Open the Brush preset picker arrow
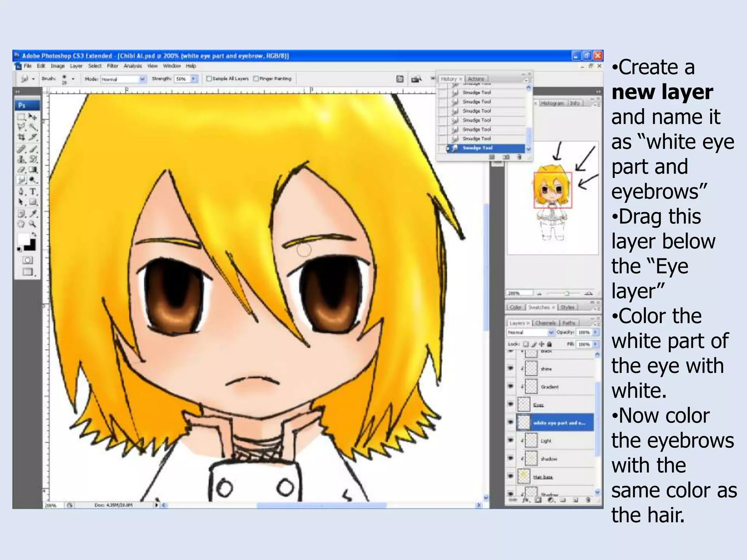The height and width of the screenshot is (560, 747). pyautogui.click(x=73, y=79)
